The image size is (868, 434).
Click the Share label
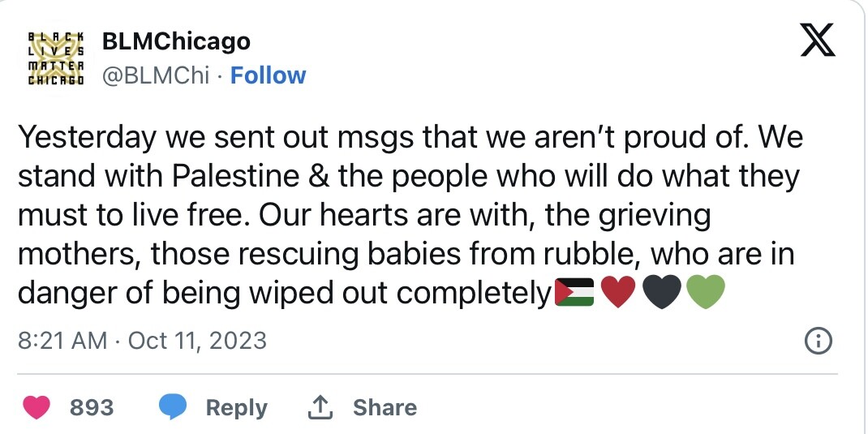(385, 407)
